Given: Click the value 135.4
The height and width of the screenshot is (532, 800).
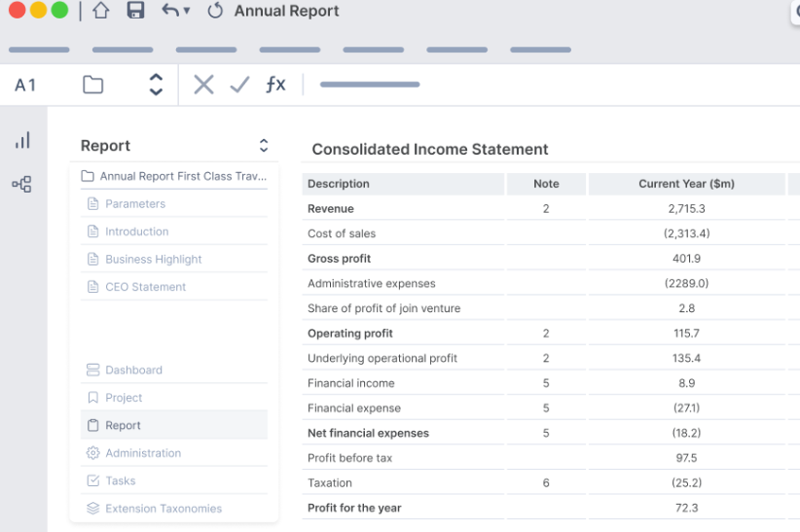Looking at the screenshot, I should tap(686, 358).
